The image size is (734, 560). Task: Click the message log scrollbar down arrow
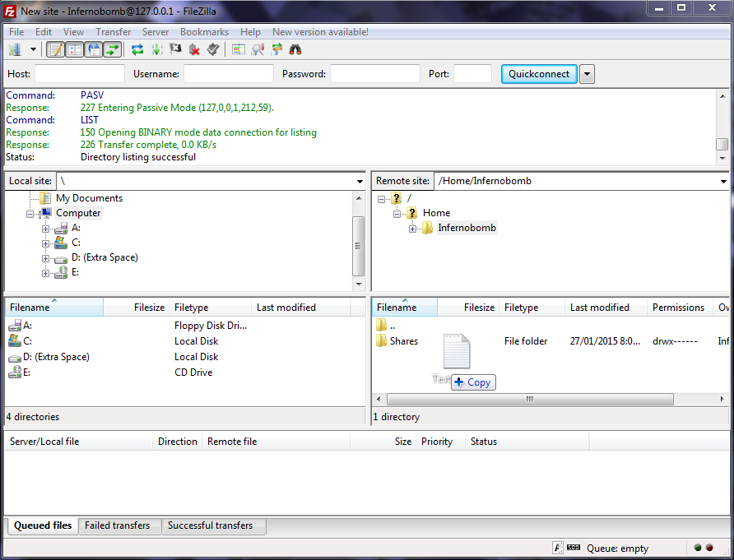point(722,158)
